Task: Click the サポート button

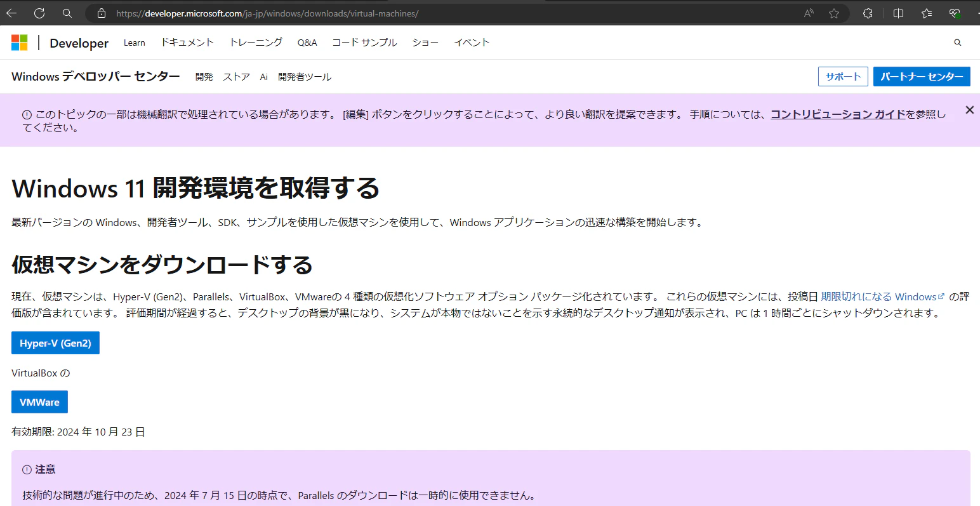Action: click(843, 76)
